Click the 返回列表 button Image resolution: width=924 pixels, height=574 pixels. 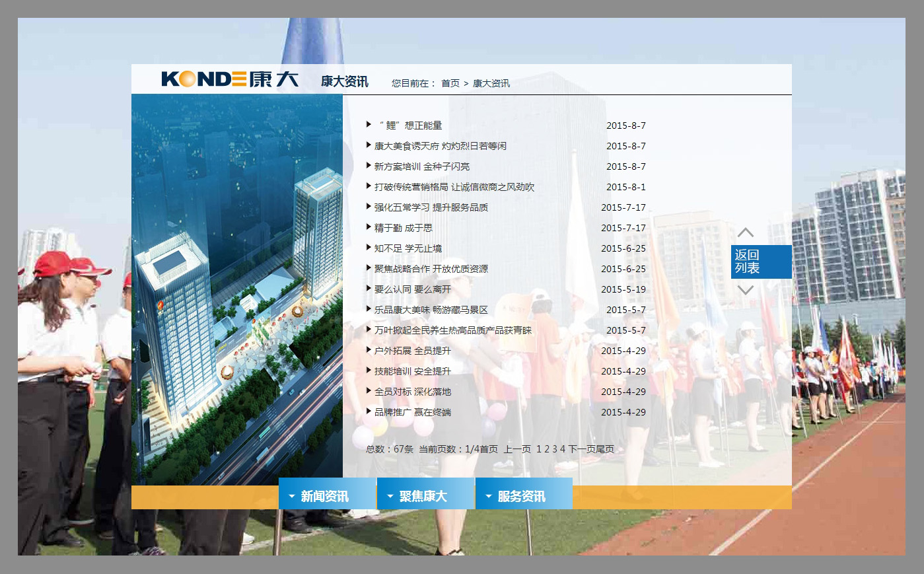point(761,262)
